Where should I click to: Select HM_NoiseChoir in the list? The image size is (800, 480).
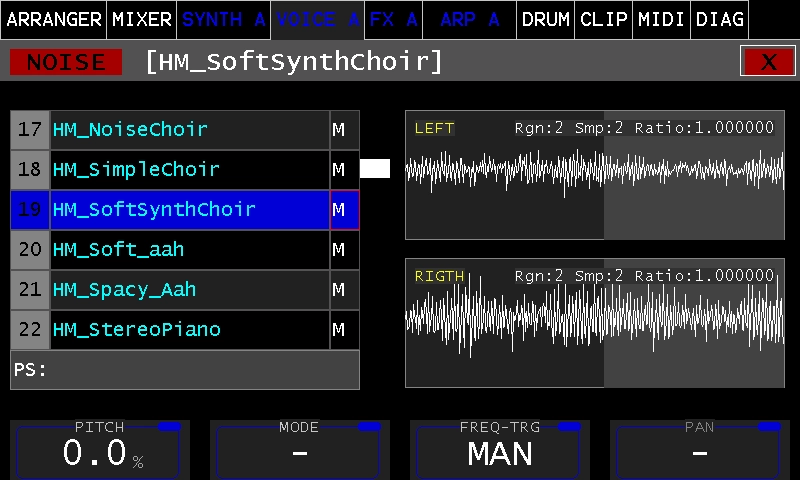pyautogui.click(x=190, y=130)
